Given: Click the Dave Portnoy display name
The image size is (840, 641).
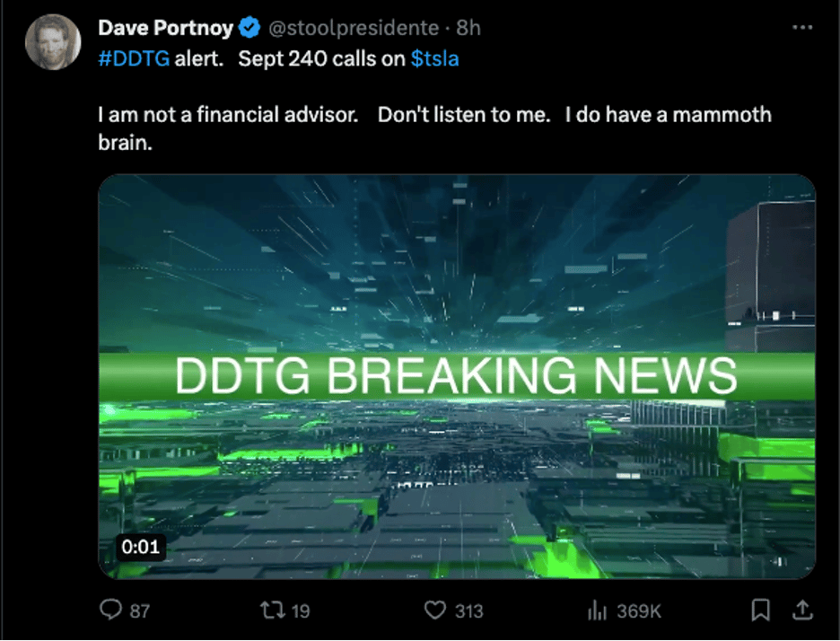Looking at the screenshot, I should pyautogui.click(x=165, y=27).
